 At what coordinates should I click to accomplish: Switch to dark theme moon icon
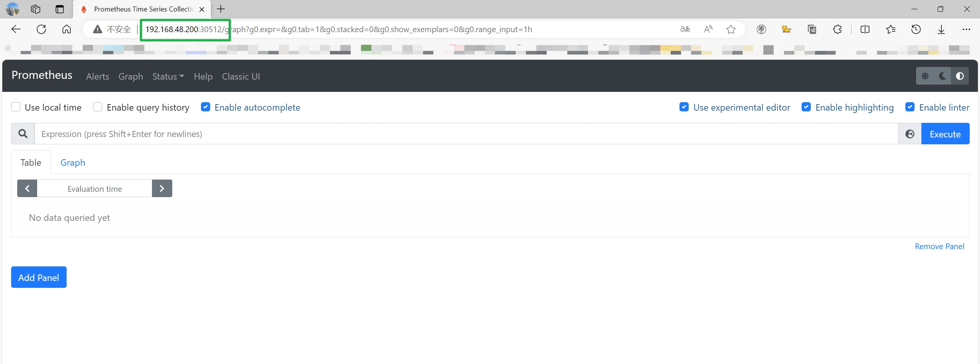[x=942, y=76]
